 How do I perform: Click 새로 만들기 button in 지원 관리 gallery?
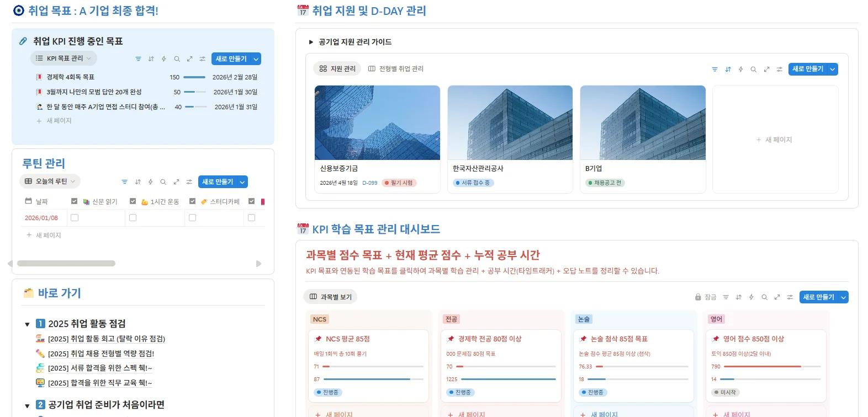[x=808, y=69]
